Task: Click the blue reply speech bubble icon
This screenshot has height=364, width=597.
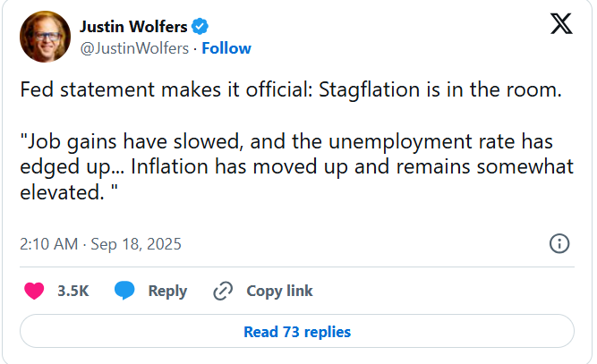Action: [x=125, y=291]
